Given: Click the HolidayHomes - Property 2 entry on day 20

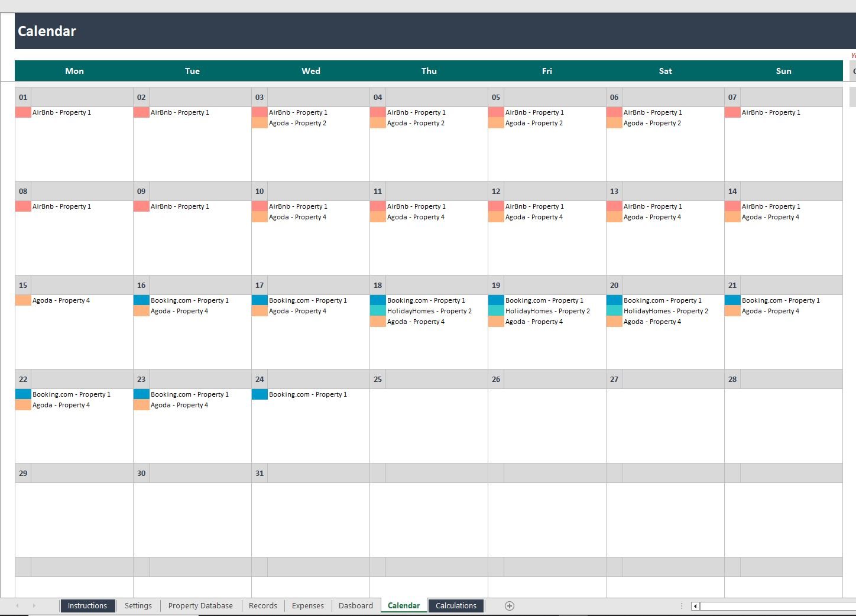Looking at the screenshot, I should tap(666, 311).
